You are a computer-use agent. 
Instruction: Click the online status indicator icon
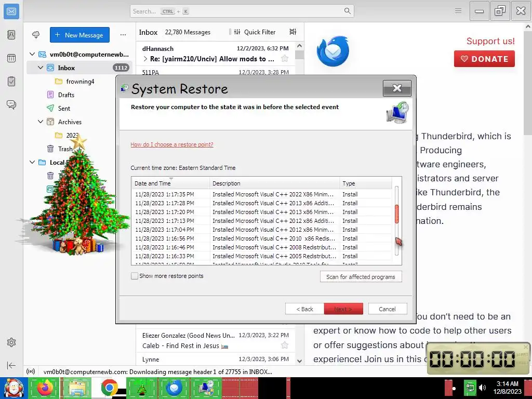31,371
